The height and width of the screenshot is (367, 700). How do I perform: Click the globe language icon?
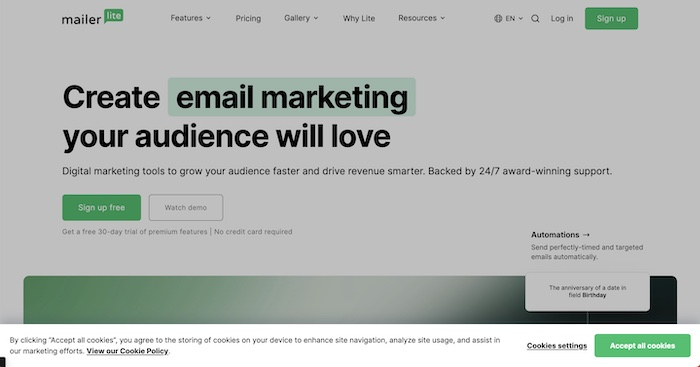point(498,18)
